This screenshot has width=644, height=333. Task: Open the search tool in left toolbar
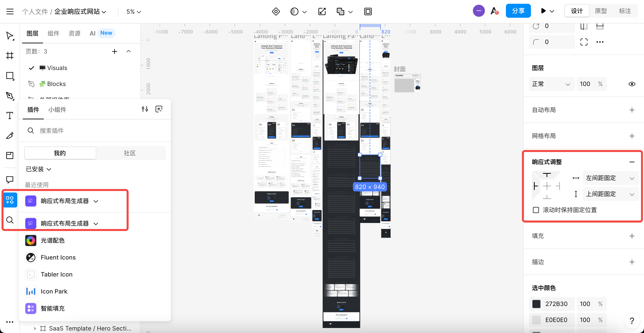[10, 220]
